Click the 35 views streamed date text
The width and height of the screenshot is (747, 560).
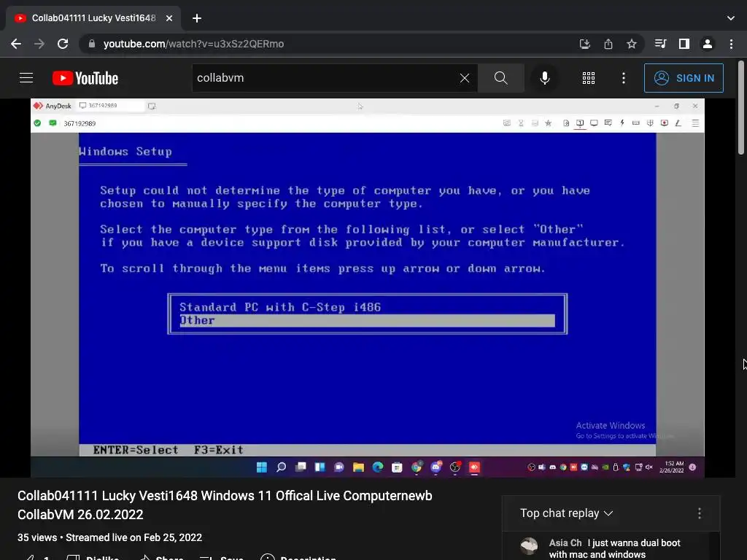click(109, 537)
